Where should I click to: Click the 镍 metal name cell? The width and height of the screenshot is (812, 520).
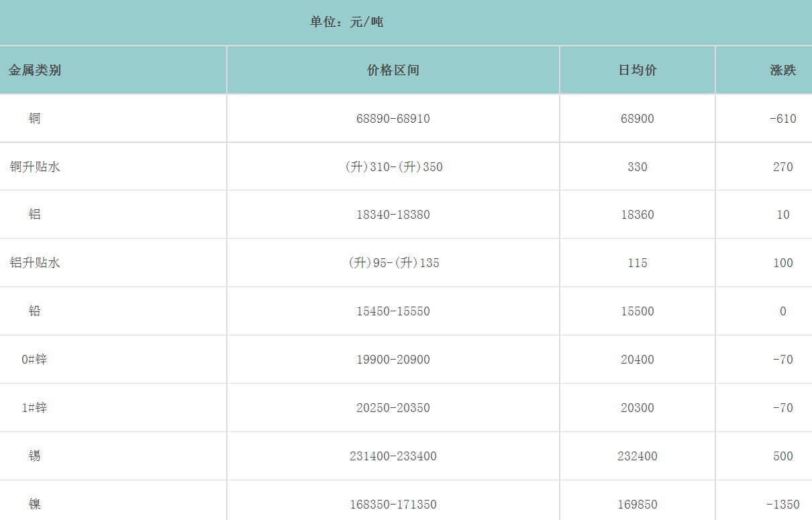click(x=35, y=504)
